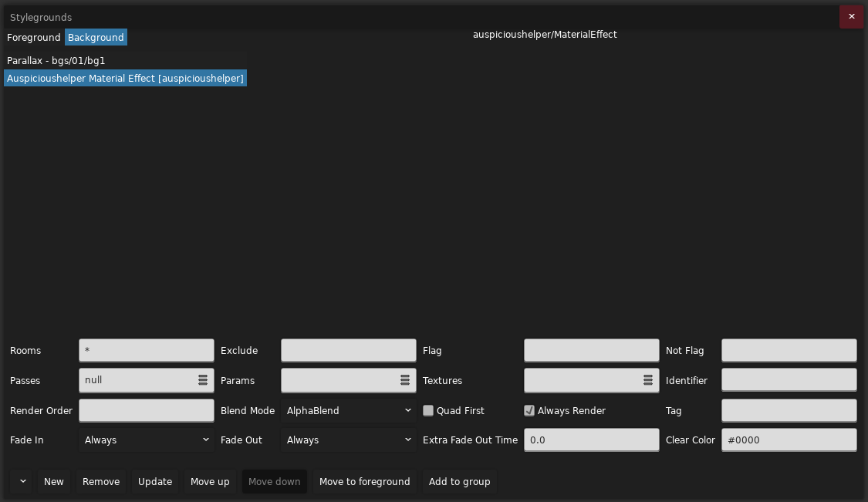Click the auspicioushelper/MaterialEffect title text
Image resolution: width=868 pixels, height=502 pixels.
pos(545,35)
